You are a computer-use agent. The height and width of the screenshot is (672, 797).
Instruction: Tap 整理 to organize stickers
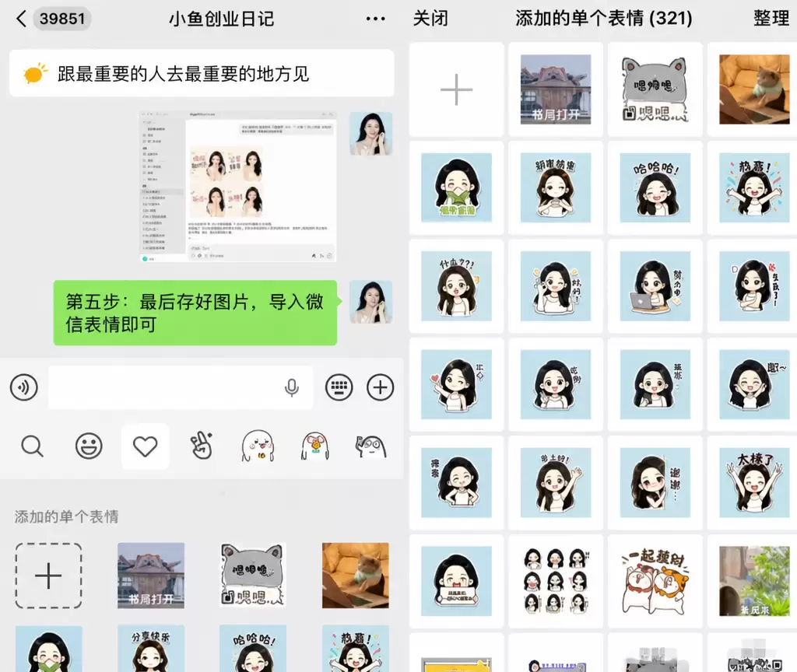point(771,19)
